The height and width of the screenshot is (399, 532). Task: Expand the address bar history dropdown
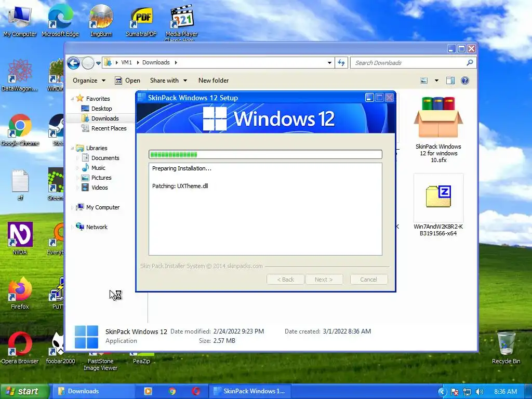329,63
